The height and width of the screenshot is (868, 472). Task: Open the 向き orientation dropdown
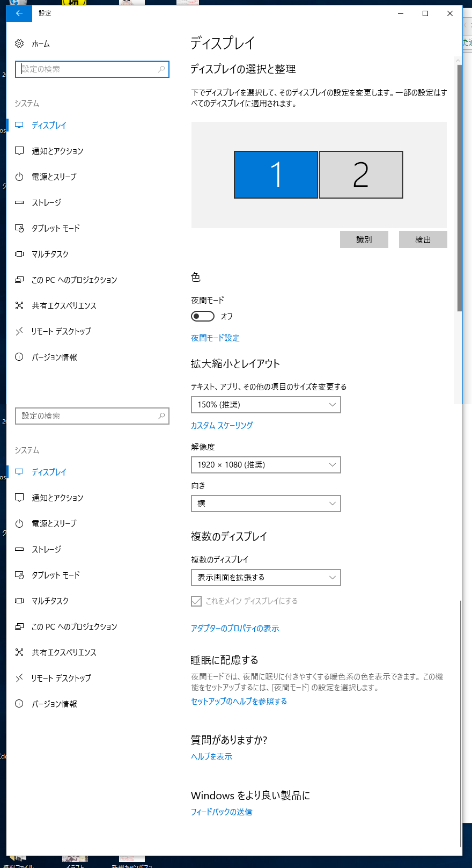pyautogui.click(x=265, y=504)
